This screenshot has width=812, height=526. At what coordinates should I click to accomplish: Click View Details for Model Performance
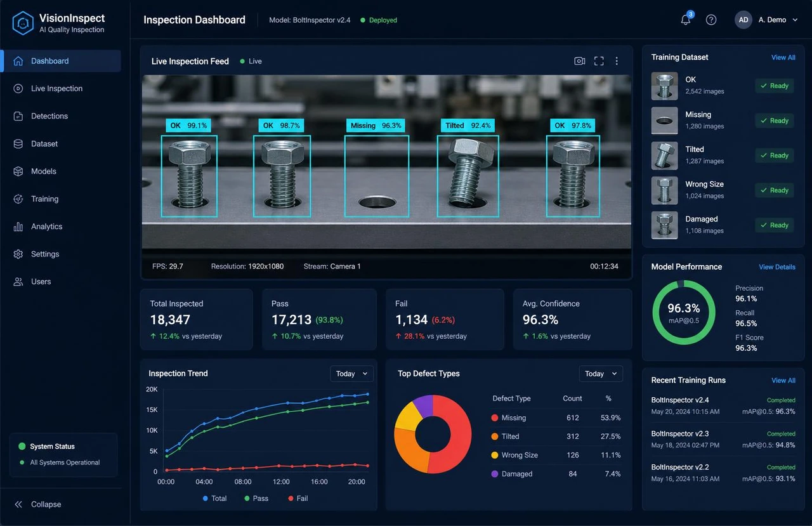click(777, 267)
